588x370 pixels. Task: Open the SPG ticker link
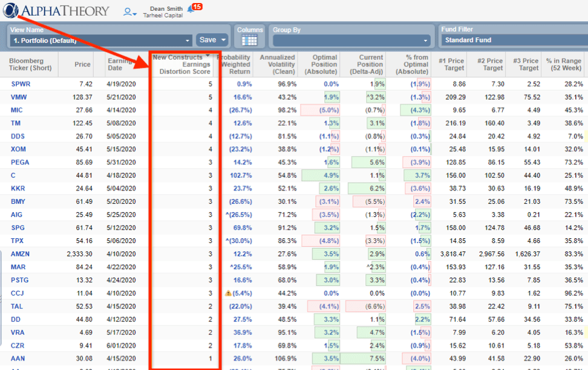pyautogui.click(x=18, y=228)
